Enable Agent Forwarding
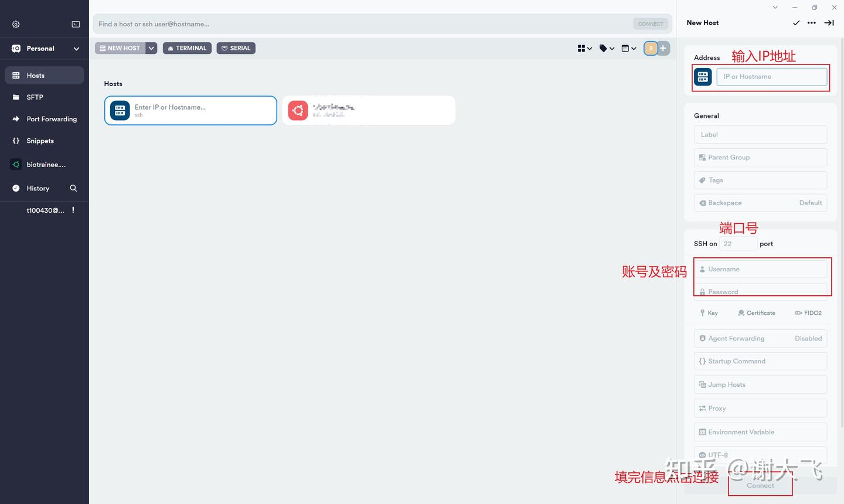This screenshot has height=504, width=844. pyautogui.click(x=760, y=338)
